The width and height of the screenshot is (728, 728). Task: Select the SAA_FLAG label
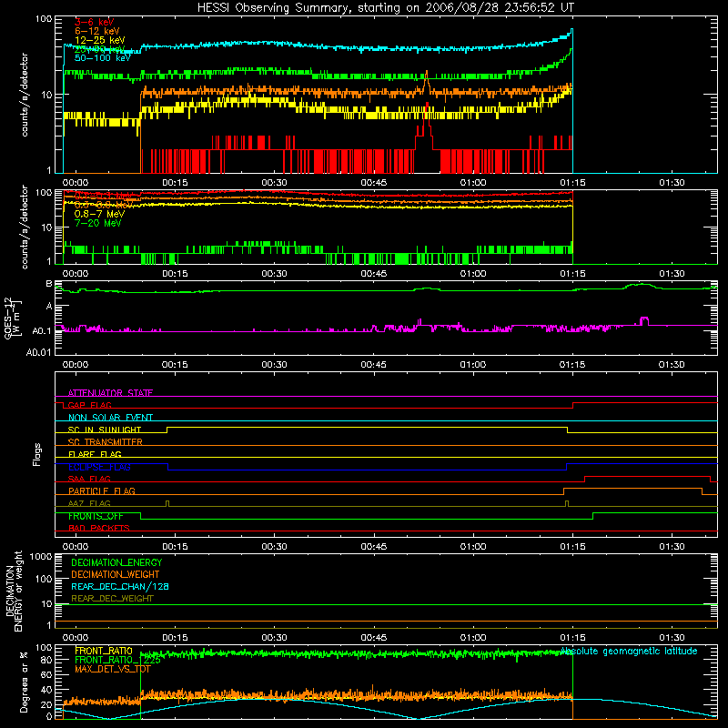click(x=89, y=479)
